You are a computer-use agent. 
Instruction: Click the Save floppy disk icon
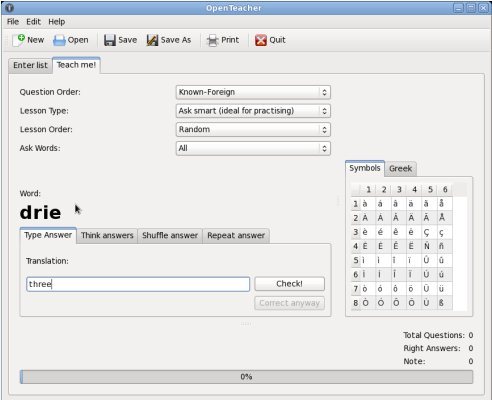click(110, 40)
